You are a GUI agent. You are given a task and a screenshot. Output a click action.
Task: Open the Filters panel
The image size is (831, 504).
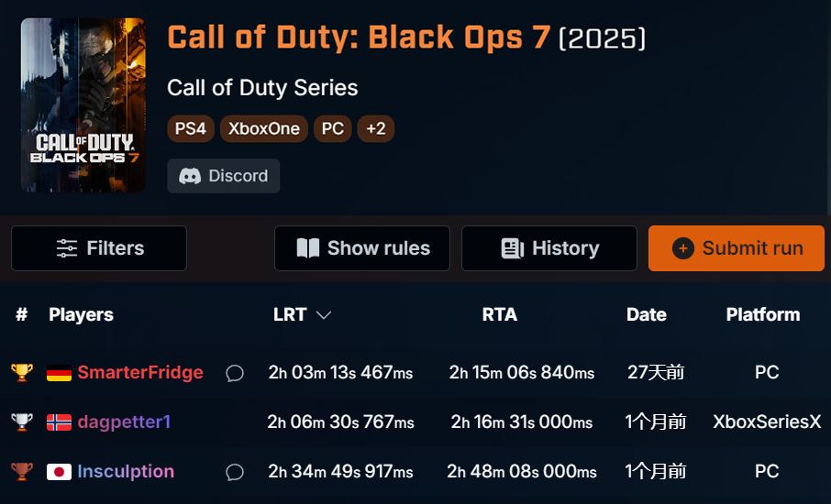pos(99,248)
